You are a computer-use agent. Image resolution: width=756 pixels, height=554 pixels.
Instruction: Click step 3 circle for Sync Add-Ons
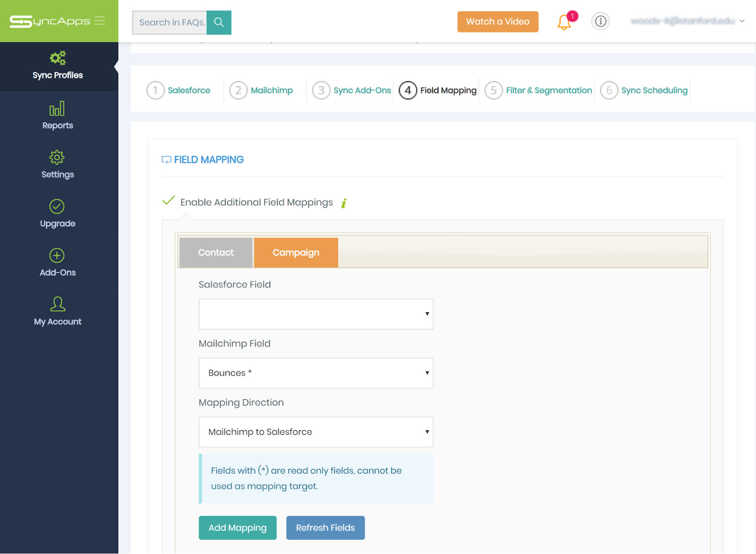tap(321, 90)
